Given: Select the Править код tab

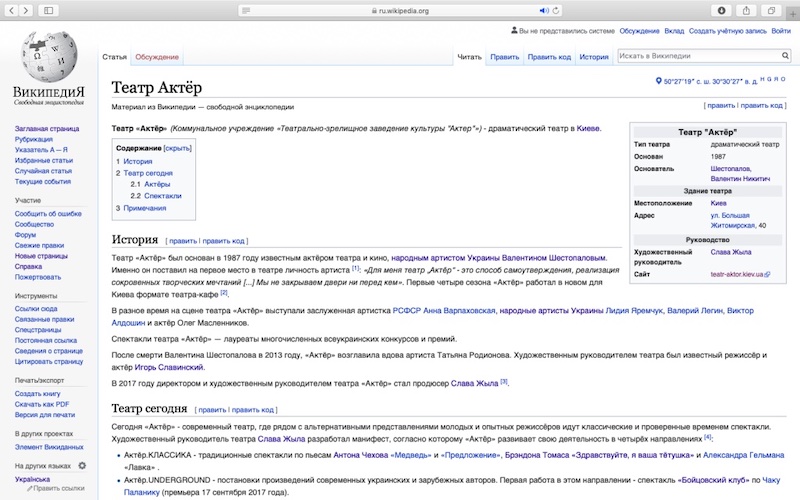Looking at the screenshot, I should pyautogui.click(x=549, y=57).
